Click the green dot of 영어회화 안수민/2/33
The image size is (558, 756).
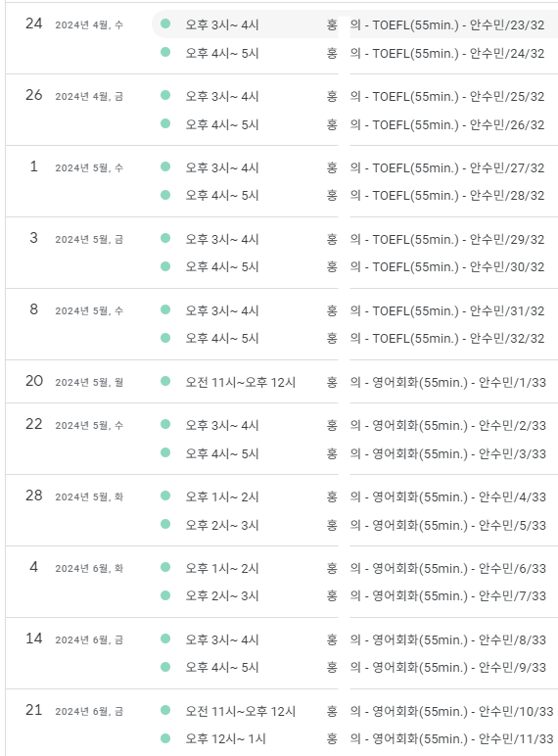coord(165,424)
